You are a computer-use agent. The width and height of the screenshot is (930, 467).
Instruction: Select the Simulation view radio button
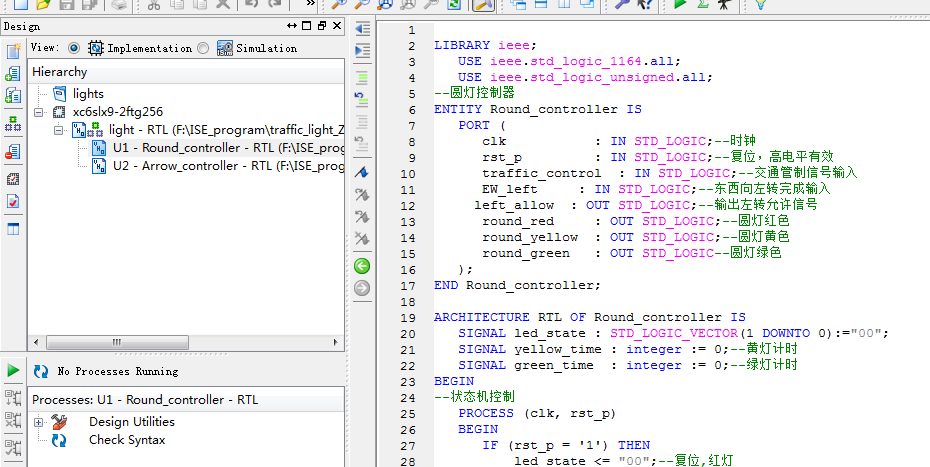point(203,48)
